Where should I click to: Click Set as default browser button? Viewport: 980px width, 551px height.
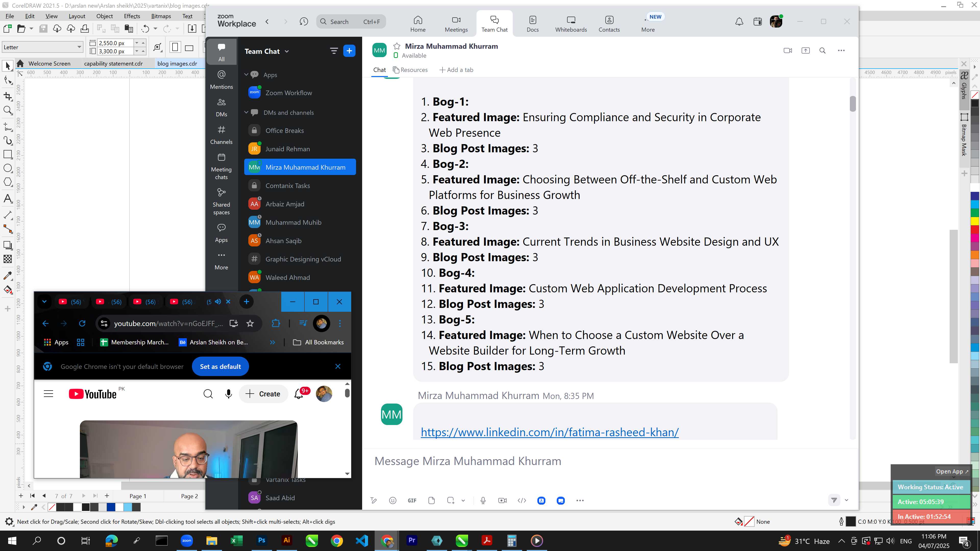[x=220, y=367]
